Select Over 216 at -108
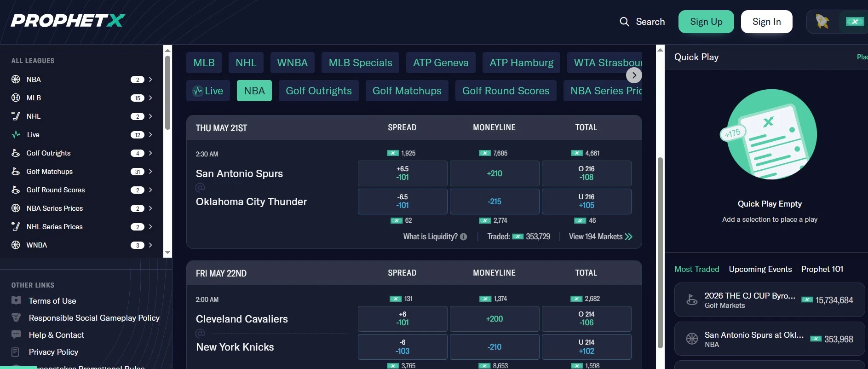Screen dimensions: 868x369 coord(586,173)
